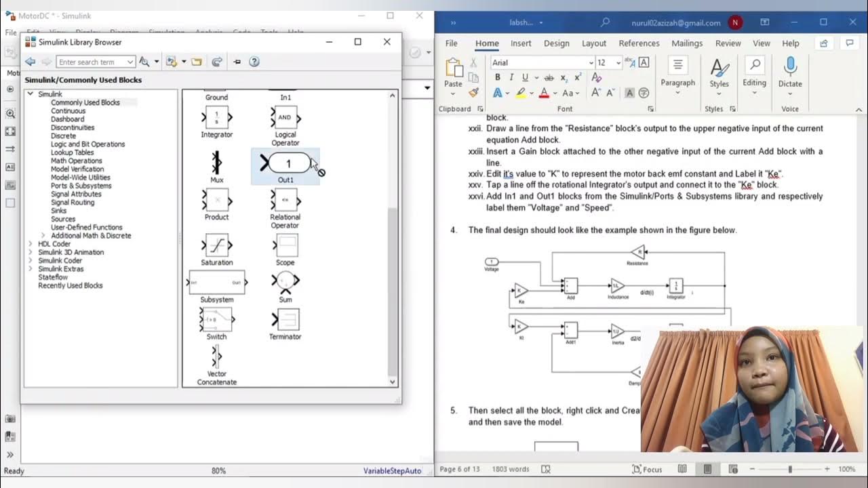This screenshot has height=488, width=868.
Task: Click the Word zoom slider handle
Action: click(x=789, y=469)
